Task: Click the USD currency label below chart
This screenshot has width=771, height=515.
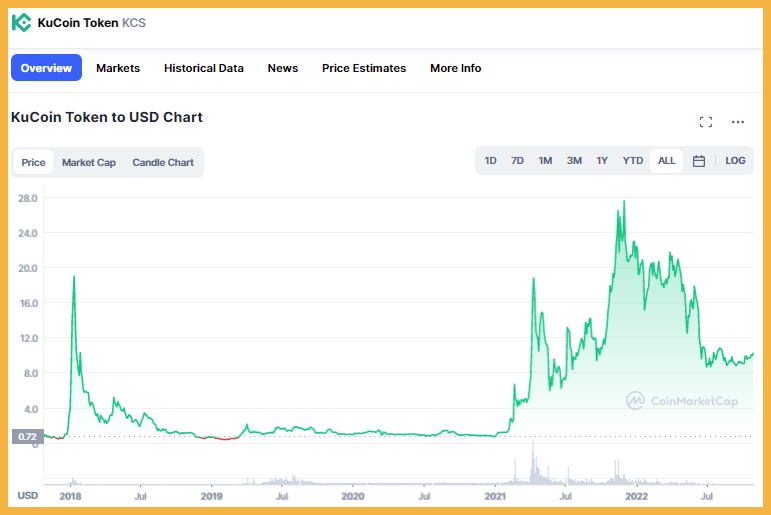Action: [28, 495]
